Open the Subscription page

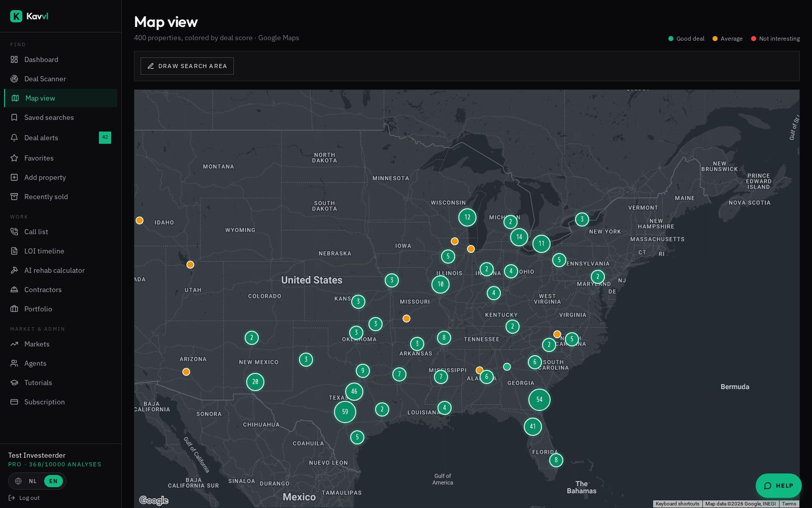click(x=60, y=402)
